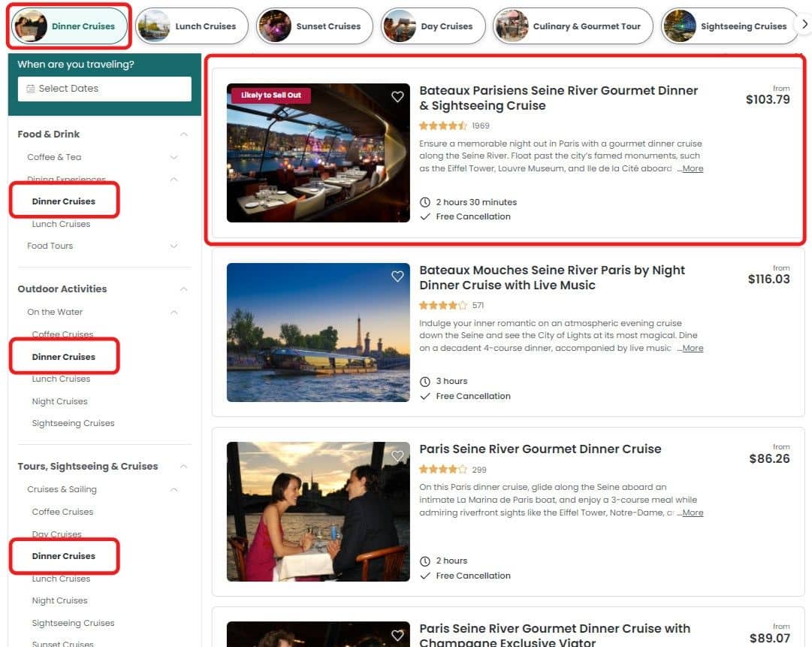This screenshot has width=812, height=647.
Task: Choose Night Cruises under On the Water
Action: point(59,401)
